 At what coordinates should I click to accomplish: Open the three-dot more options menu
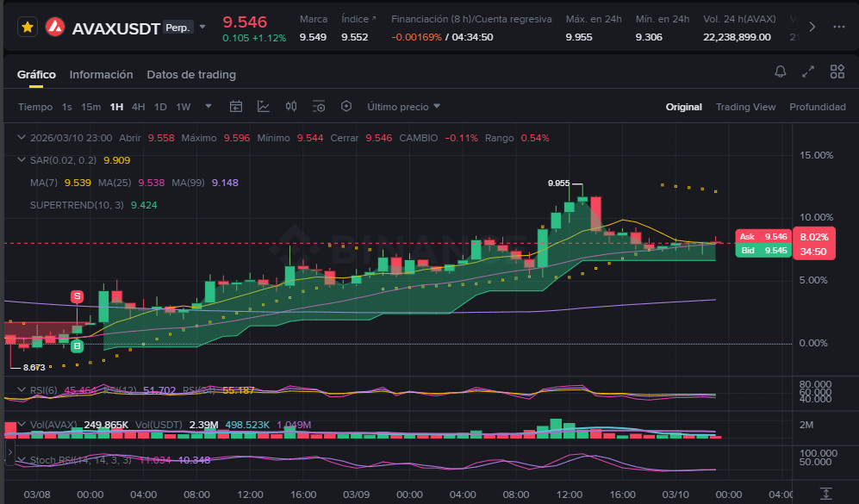838,27
